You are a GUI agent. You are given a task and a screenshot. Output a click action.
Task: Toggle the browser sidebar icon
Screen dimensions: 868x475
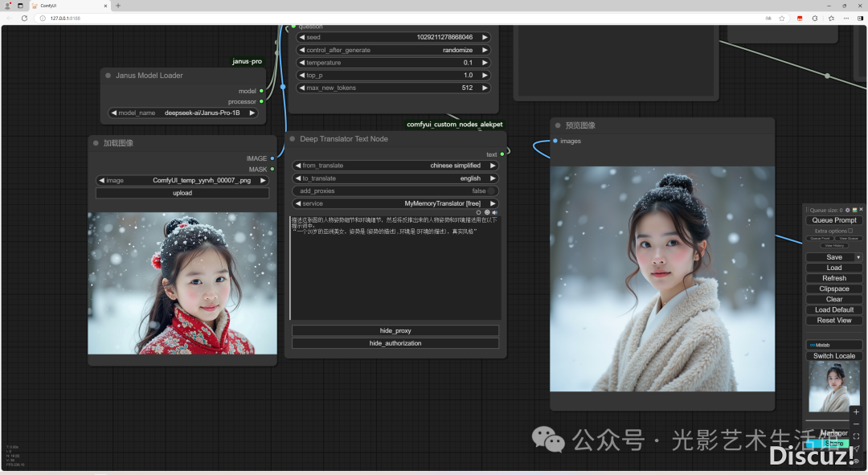tap(860, 18)
